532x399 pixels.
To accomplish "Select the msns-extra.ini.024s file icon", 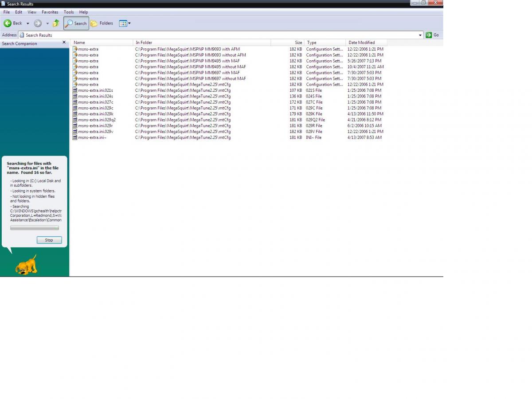I will (x=75, y=96).
